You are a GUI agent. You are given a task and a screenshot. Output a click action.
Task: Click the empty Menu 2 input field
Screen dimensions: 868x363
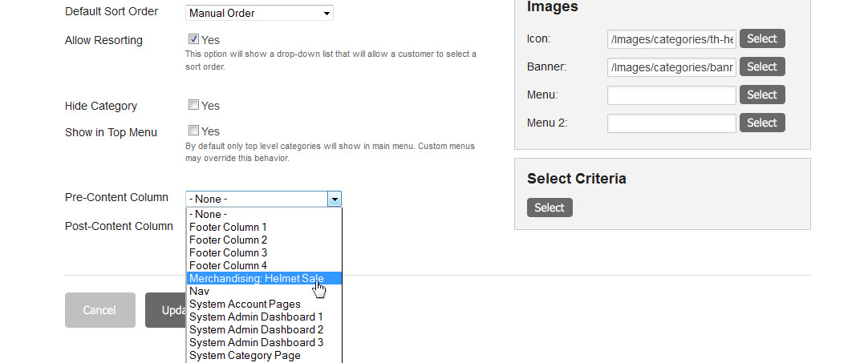pyautogui.click(x=671, y=123)
